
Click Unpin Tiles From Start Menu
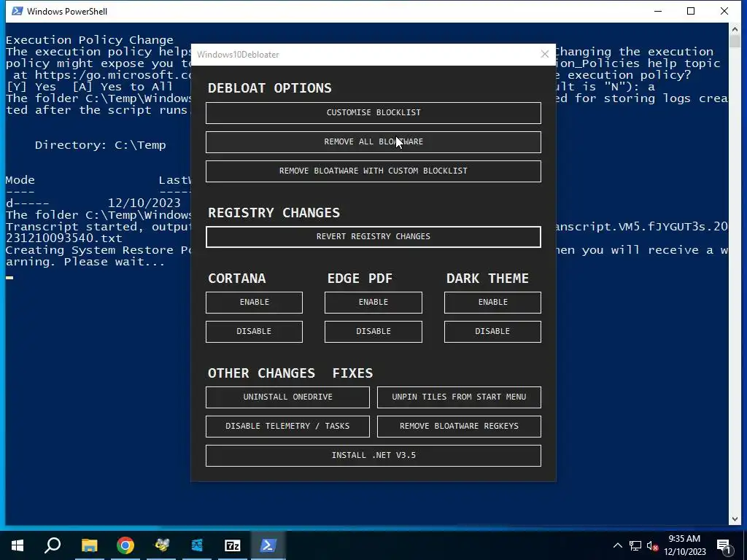459,397
